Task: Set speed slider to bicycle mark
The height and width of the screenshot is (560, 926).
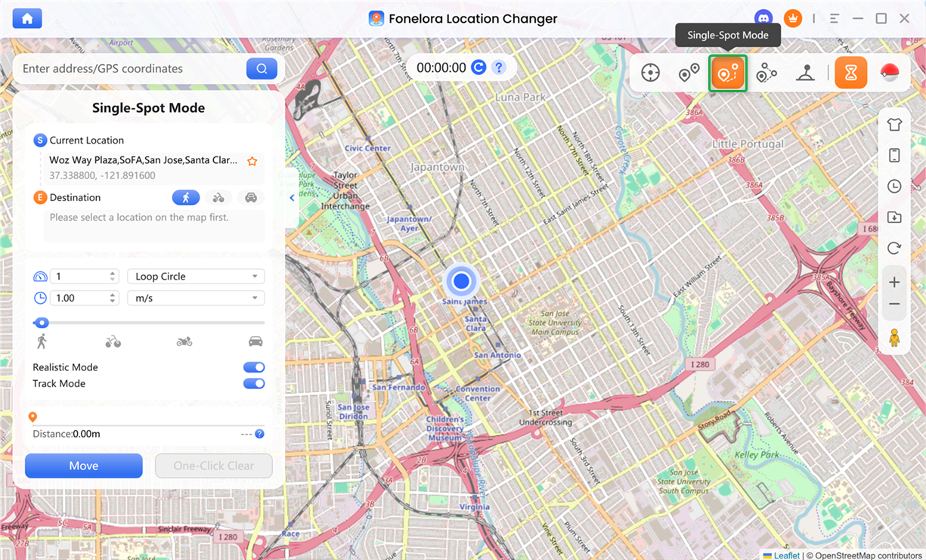Action: (x=113, y=342)
